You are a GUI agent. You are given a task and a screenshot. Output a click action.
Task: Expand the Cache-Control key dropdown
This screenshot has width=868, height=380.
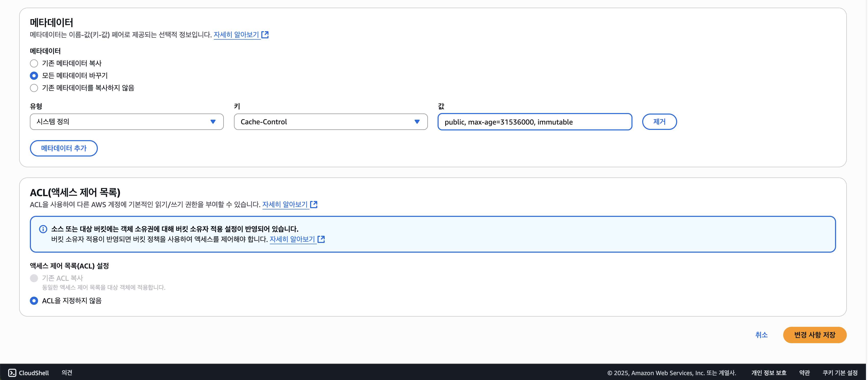330,122
